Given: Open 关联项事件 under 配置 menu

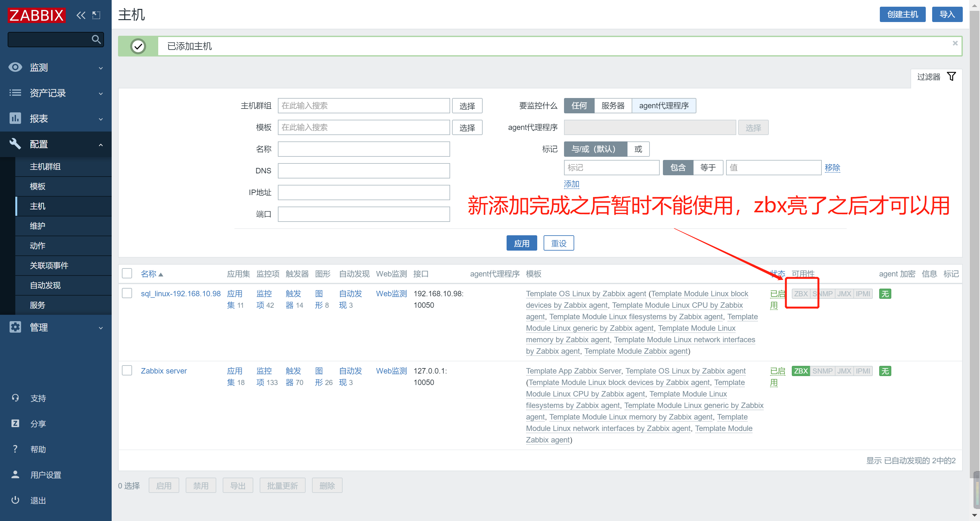Looking at the screenshot, I should 63,266.
